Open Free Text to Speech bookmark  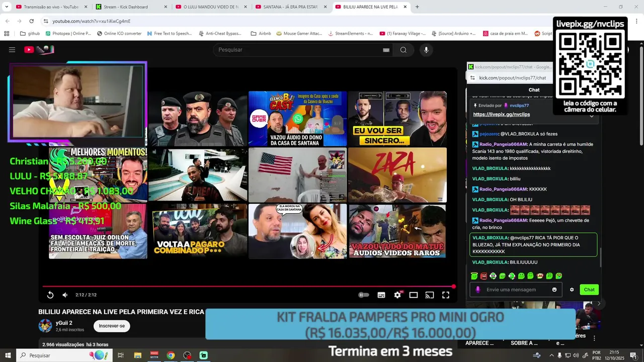[170, 34]
